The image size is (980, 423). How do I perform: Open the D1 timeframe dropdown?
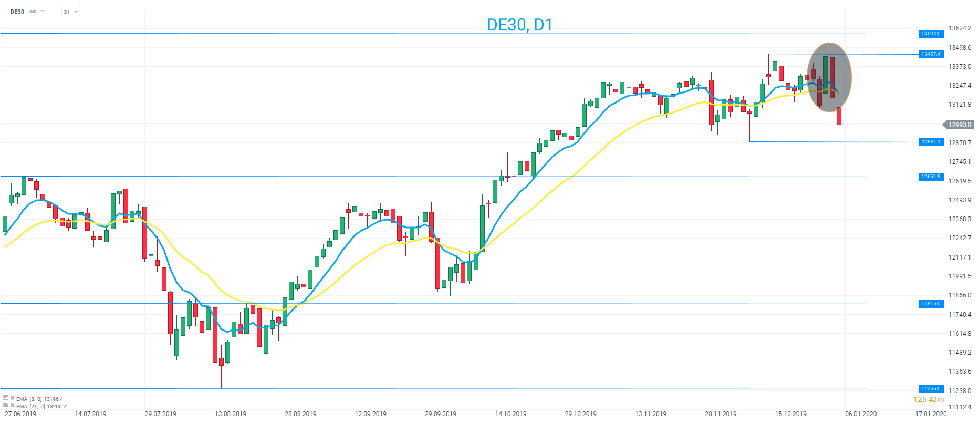[71, 12]
